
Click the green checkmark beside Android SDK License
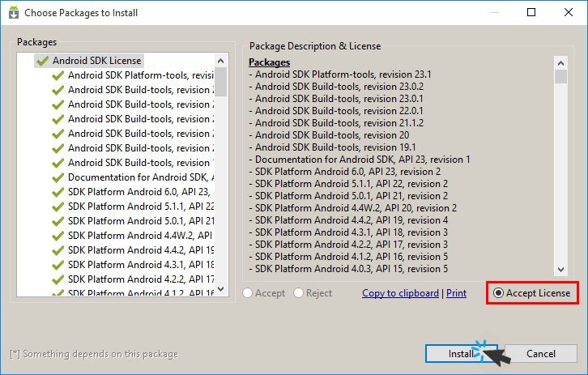(x=42, y=61)
